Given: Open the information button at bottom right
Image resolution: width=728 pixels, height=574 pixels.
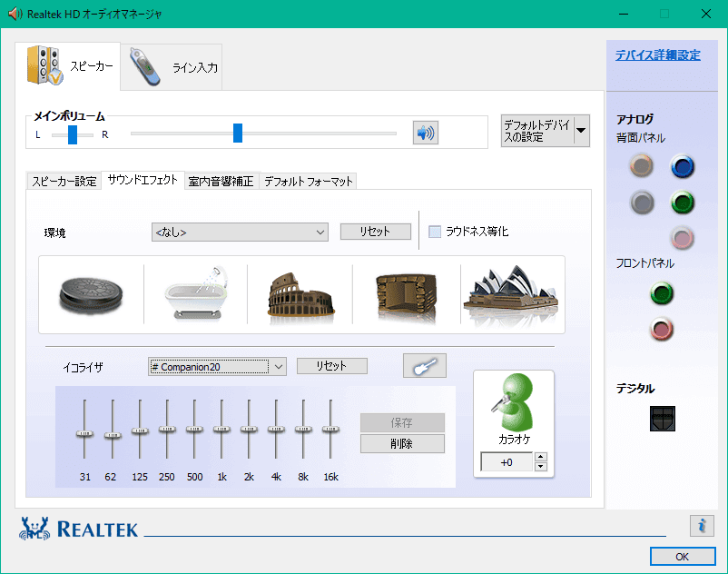Looking at the screenshot, I should (x=701, y=525).
